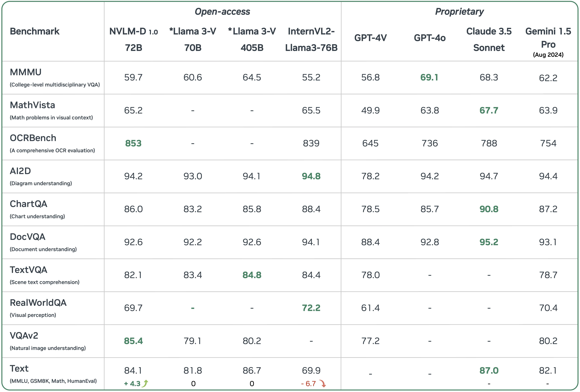Select the InternVL2-Llama3-76B column header
Viewport: 580px width, 392px height.
[x=311, y=39]
